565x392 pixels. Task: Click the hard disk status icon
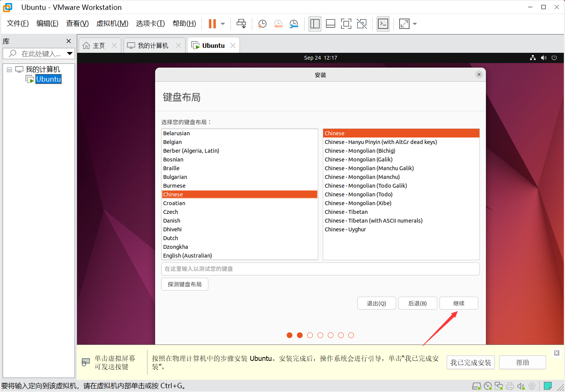click(476, 386)
